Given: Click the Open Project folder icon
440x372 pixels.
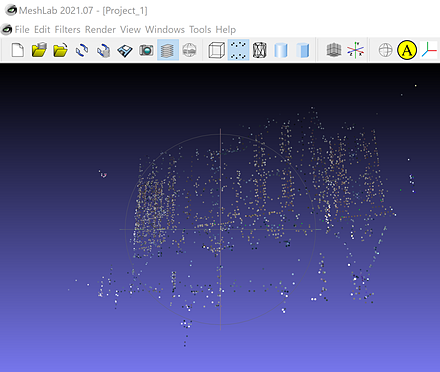Looking at the screenshot, I should tap(60, 50).
